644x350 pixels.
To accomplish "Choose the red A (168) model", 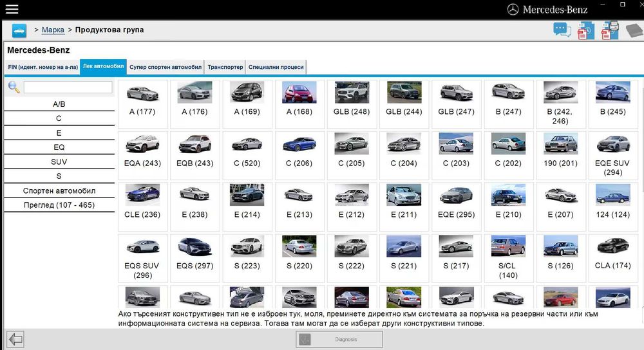I will click(x=299, y=104).
